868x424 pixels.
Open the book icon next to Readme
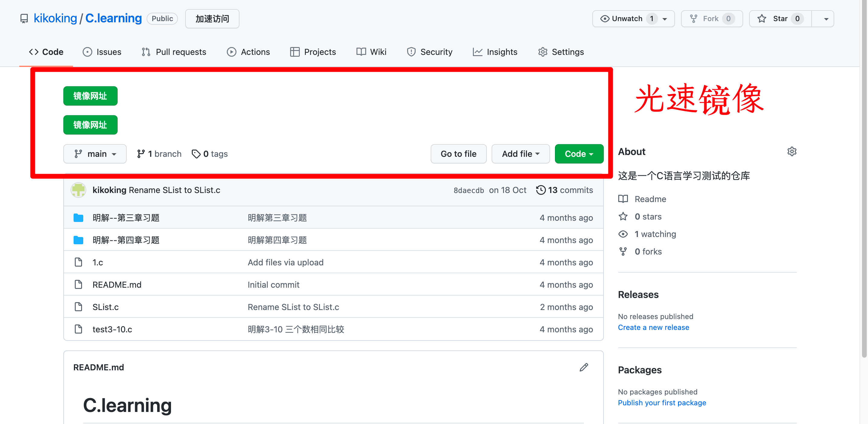623,199
